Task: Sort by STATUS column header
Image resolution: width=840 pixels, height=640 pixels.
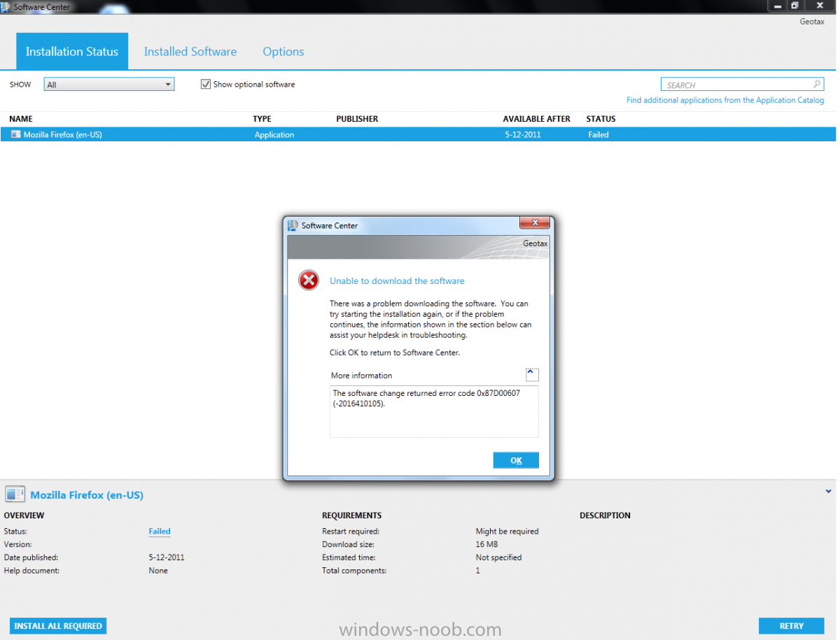Action: click(601, 119)
